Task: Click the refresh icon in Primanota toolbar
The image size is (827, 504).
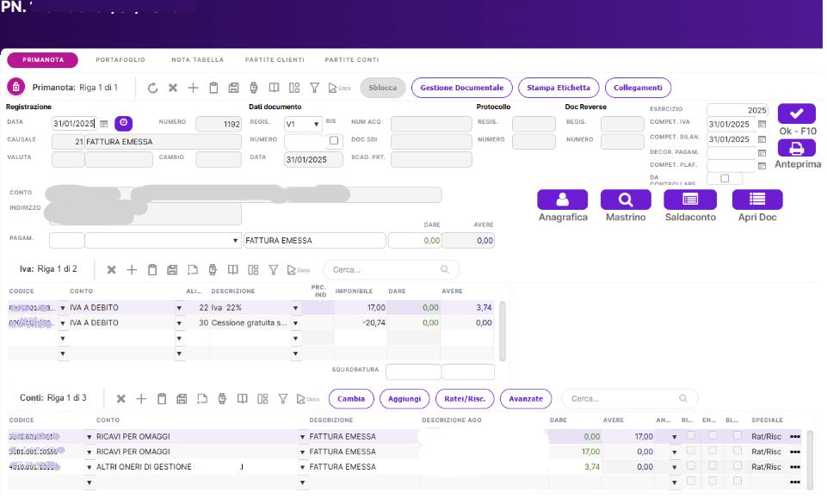Action: point(152,88)
